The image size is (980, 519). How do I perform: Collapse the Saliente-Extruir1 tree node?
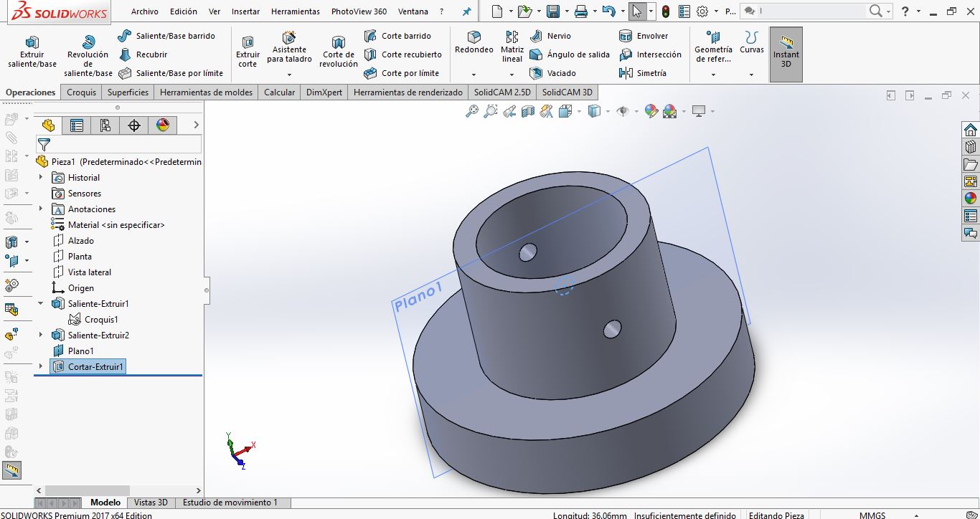tap(41, 303)
